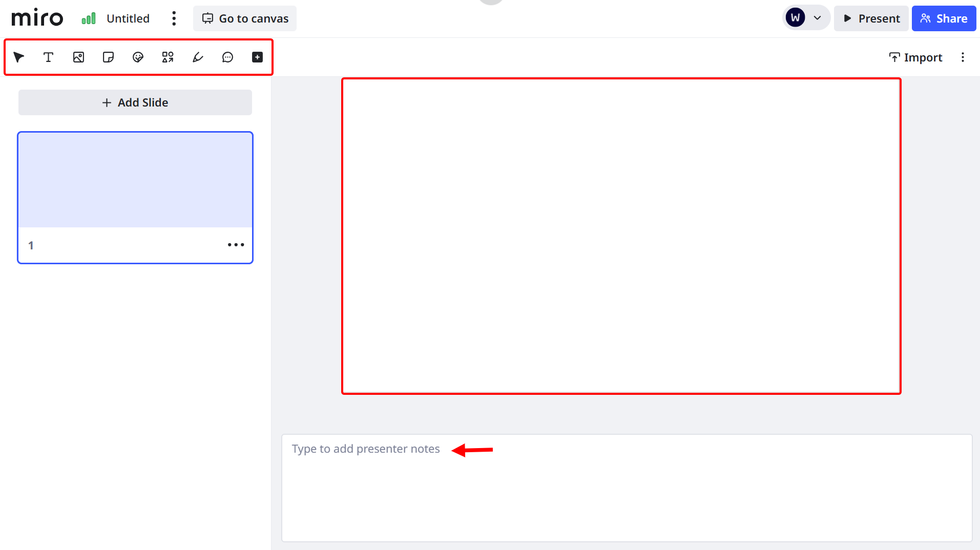Add a comment with the comment tool
The image size is (980, 550).
pos(227,57)
